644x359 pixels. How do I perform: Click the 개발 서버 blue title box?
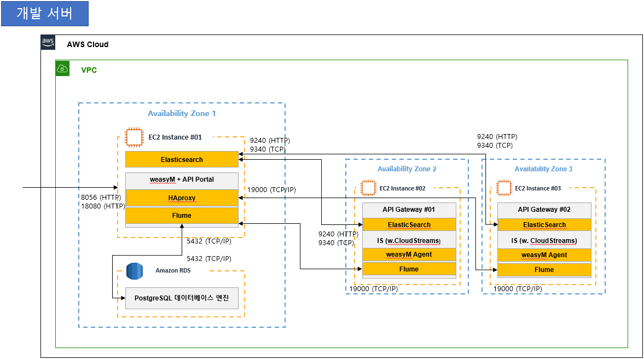point(44,14)
